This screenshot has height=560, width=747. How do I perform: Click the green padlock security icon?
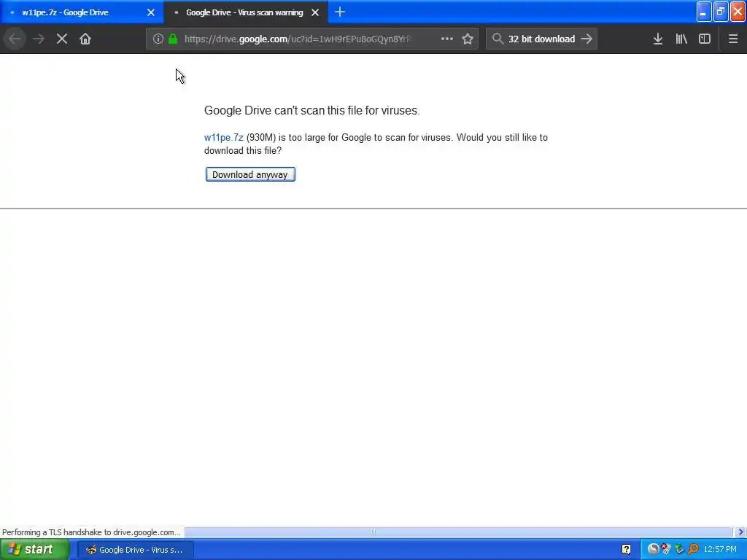[x=173, y=39]
